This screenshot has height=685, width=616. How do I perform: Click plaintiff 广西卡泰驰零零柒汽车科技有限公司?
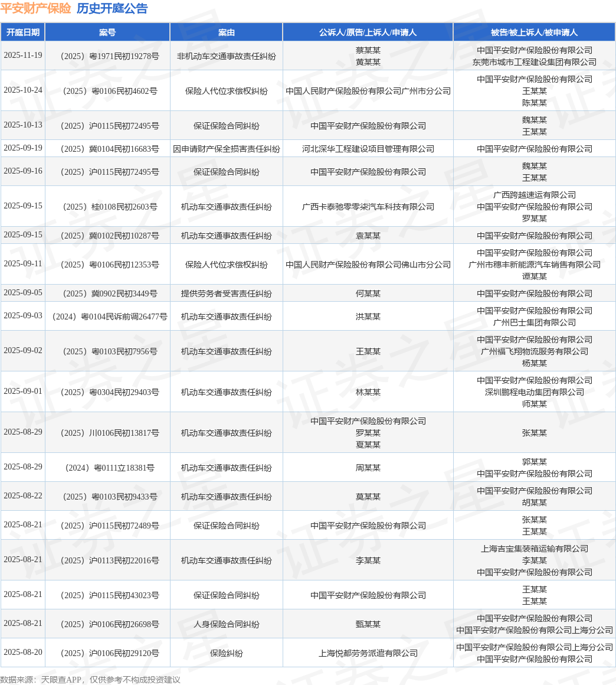coord(368,207)
